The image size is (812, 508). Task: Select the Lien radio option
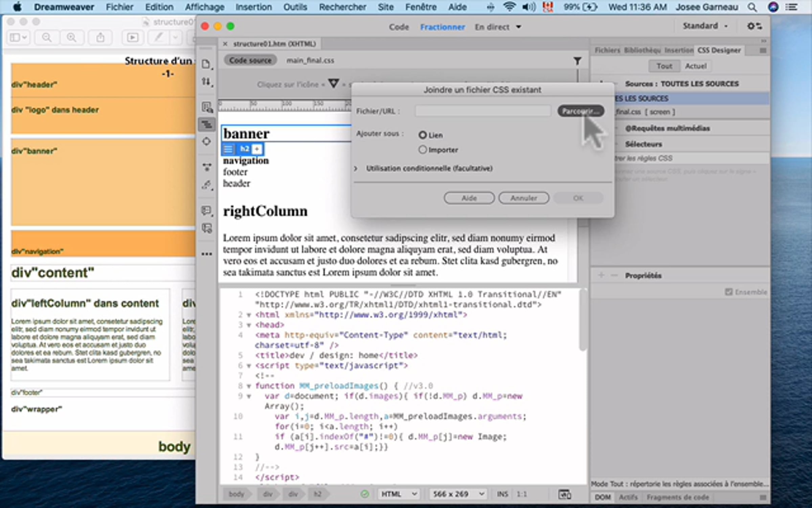click(422, 135)
